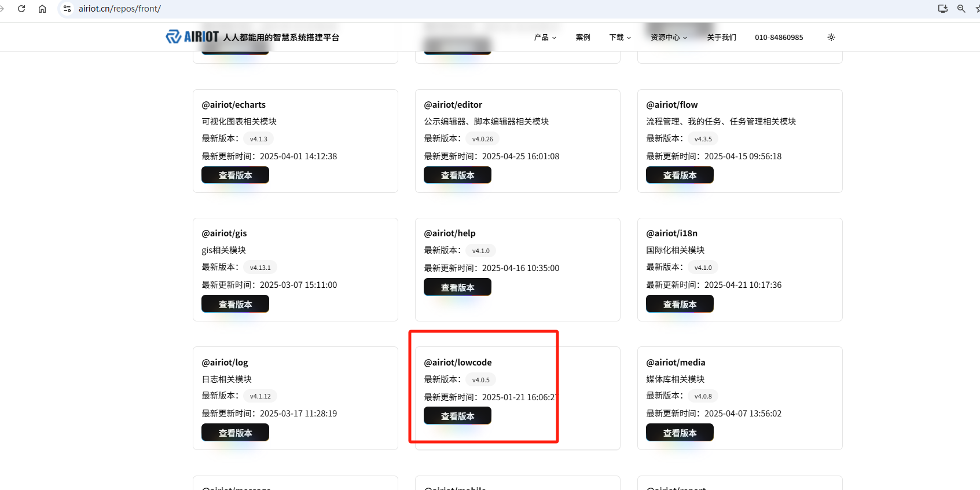Click version tag v4.3.5 of flow
The height and width of the screenshot is (490, 980).
[x=703, y=139]
